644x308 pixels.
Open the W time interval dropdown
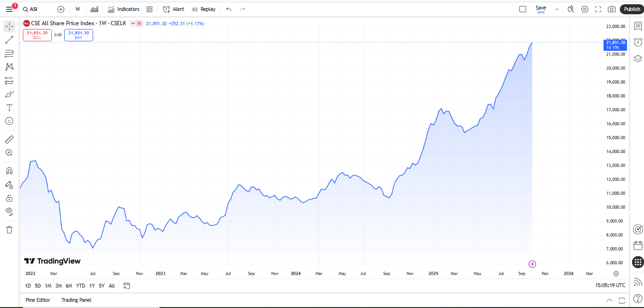click(x=77, y=9)
